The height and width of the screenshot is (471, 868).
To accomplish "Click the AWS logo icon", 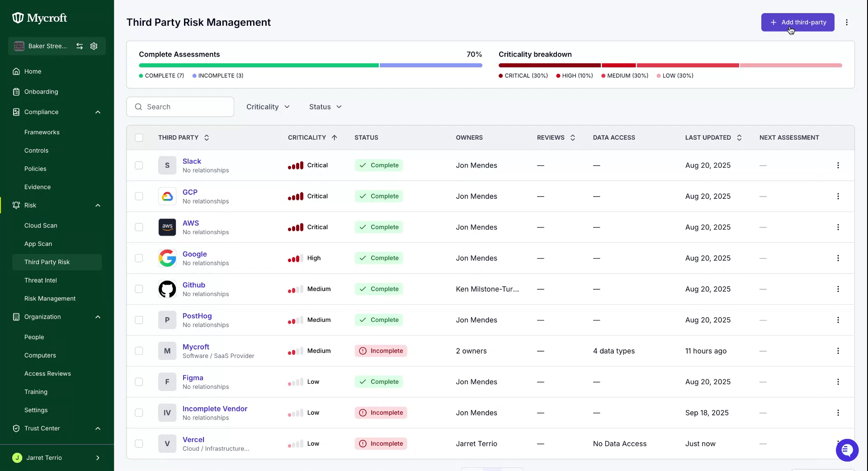I will (x=167, y=227).
